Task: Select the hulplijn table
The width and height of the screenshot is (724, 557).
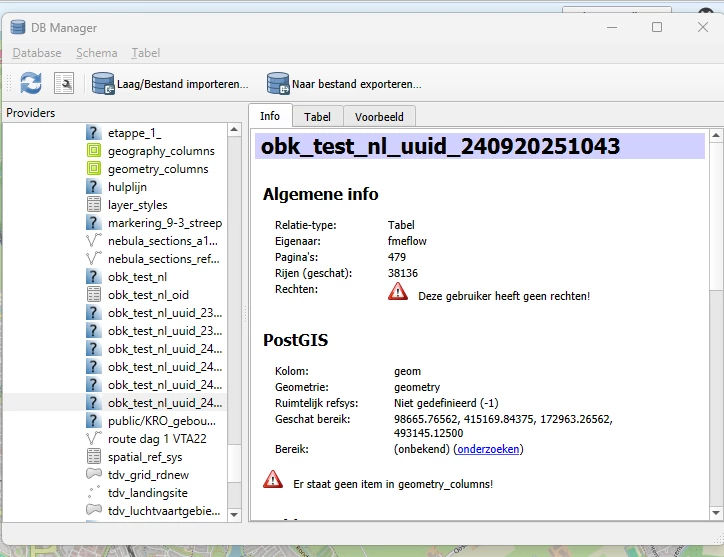Action: point(127,187)
